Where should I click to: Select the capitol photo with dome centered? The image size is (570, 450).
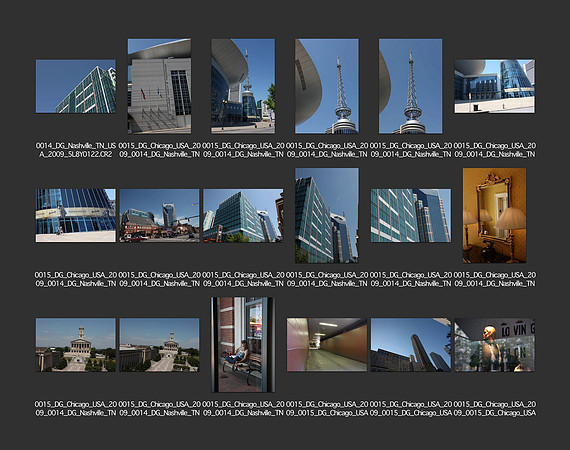click(76, 345)
